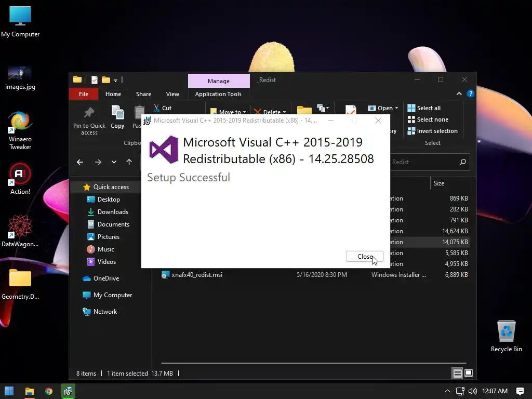532x399 pixels.
Task: Open Quick Access Toolbar customize dropdown
Action: (x=115, y=81)
